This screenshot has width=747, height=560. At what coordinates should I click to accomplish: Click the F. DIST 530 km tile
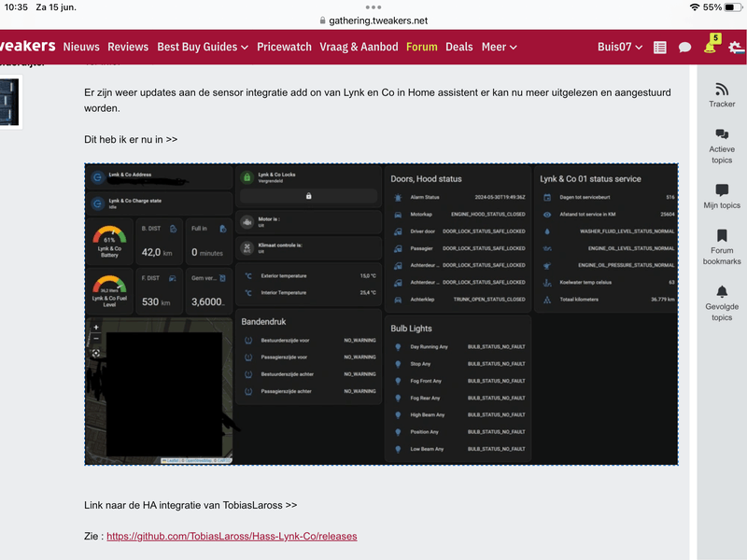point(159,291)
